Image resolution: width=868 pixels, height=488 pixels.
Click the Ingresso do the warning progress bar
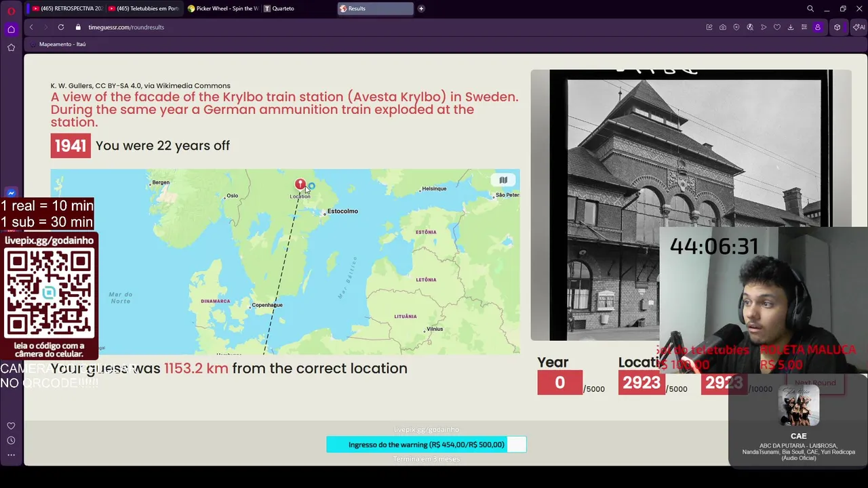(427, 445)
